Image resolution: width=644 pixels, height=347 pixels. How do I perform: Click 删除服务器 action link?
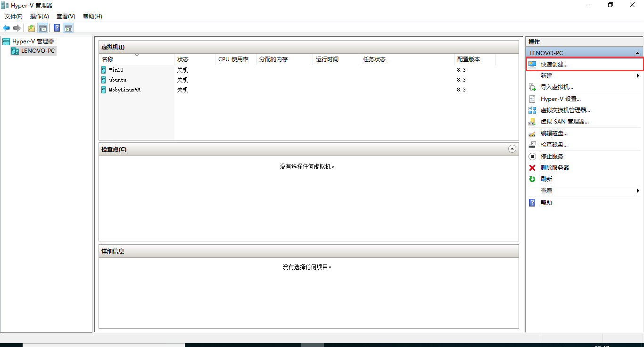555,168
